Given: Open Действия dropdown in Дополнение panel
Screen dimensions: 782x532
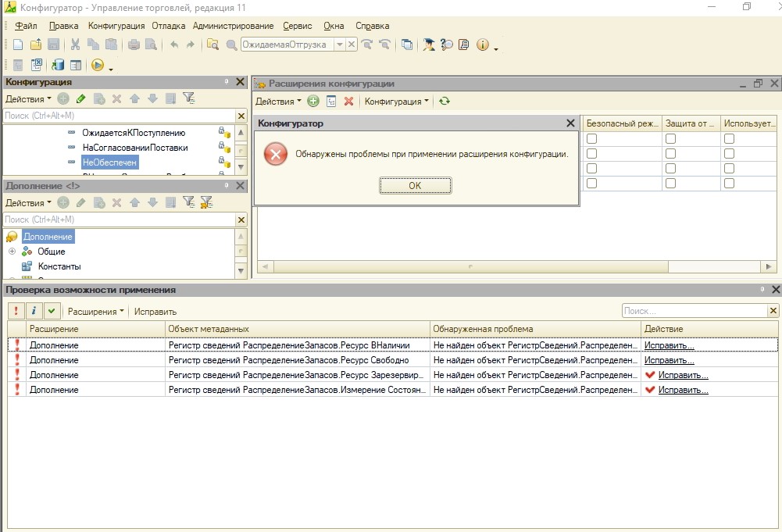Looking at the screenshot, I should click(x=28, y=203).
